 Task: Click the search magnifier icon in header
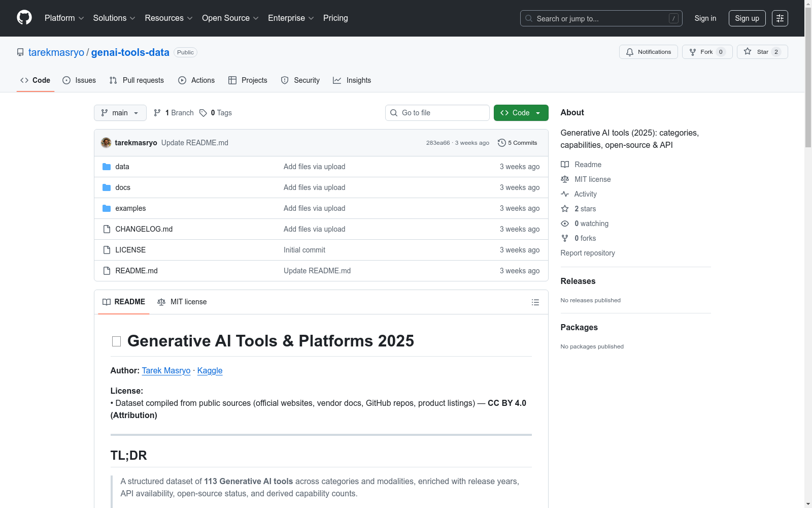tap(529, 18)
